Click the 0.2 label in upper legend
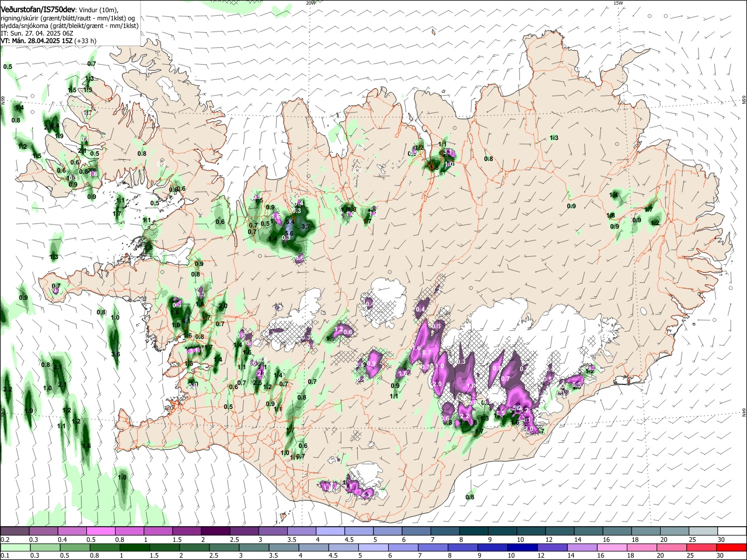 click(5, 540)
